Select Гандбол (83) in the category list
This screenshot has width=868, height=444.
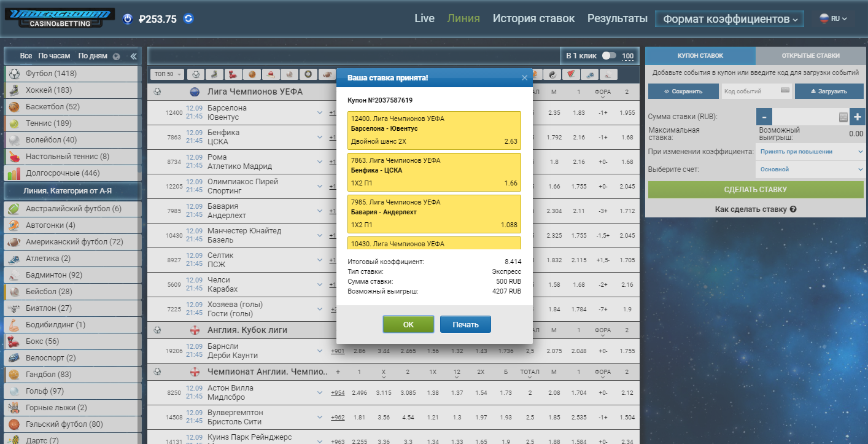pos(72,375)
